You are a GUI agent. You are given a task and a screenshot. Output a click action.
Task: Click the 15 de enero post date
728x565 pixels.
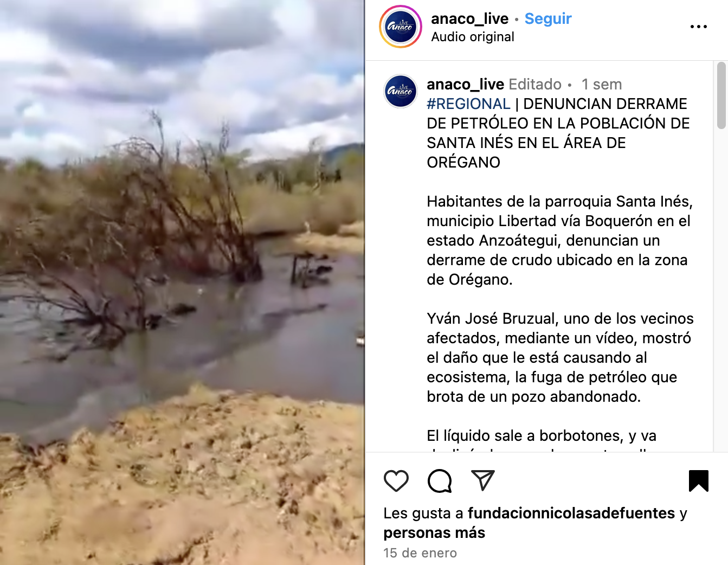click(420, 553)
